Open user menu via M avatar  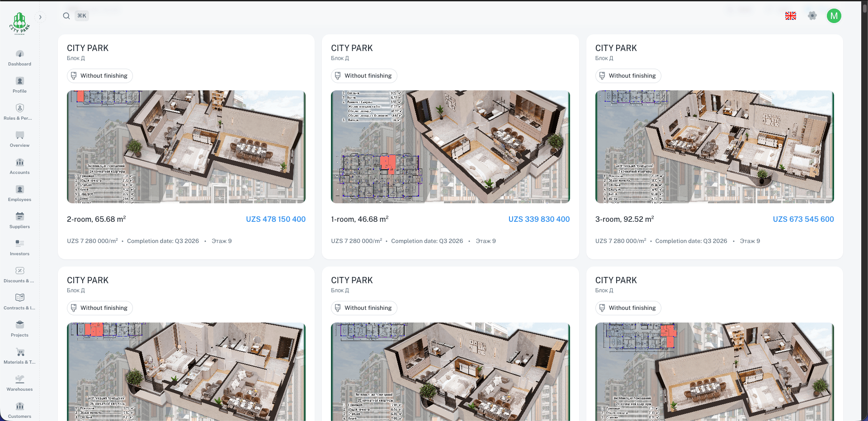[834, 16]
